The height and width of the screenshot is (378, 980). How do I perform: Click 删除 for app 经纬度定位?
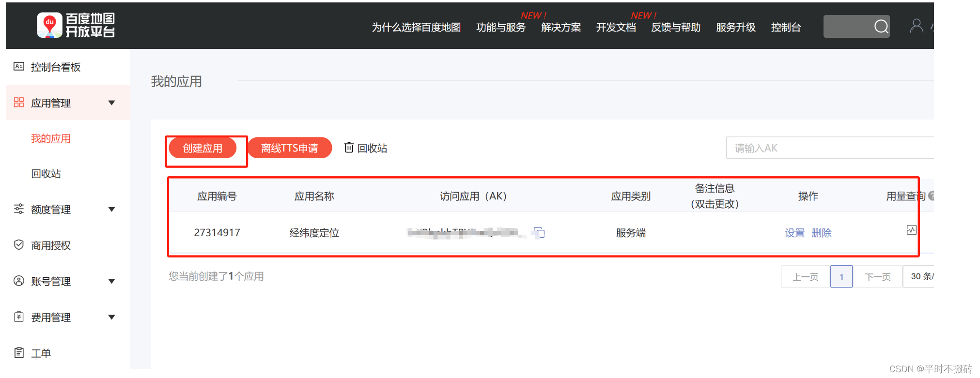(822, 233)
